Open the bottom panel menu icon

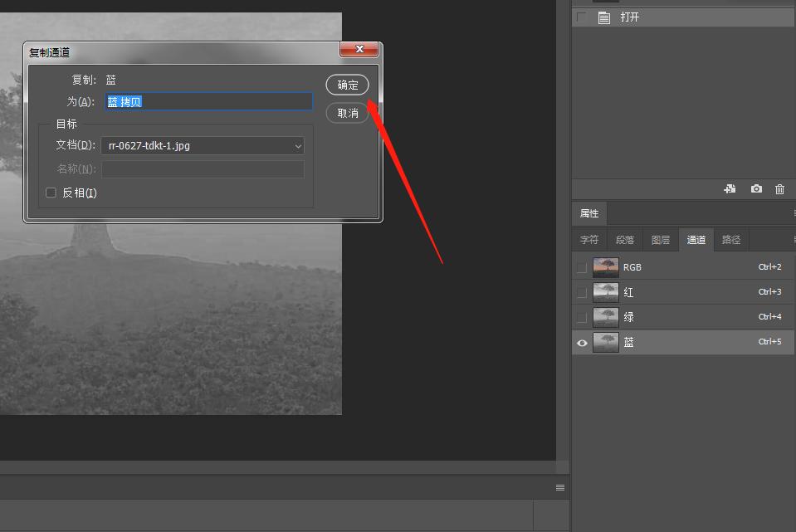point(560,488)
